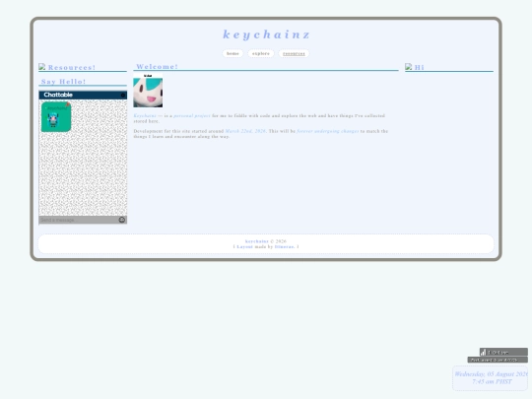The image size is (532, 399).
Task: Click the broken image icon beside Hi
Action: [409, 67]
